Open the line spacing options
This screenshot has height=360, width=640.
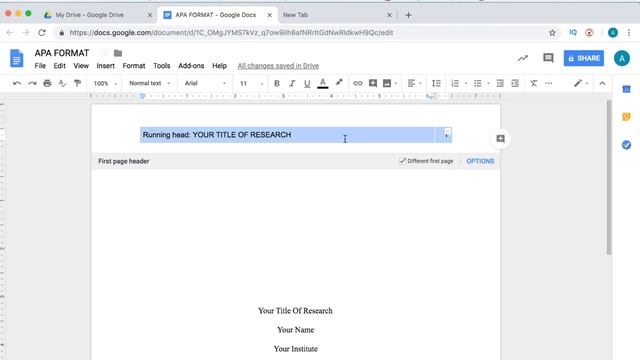(x=436, y=83)
